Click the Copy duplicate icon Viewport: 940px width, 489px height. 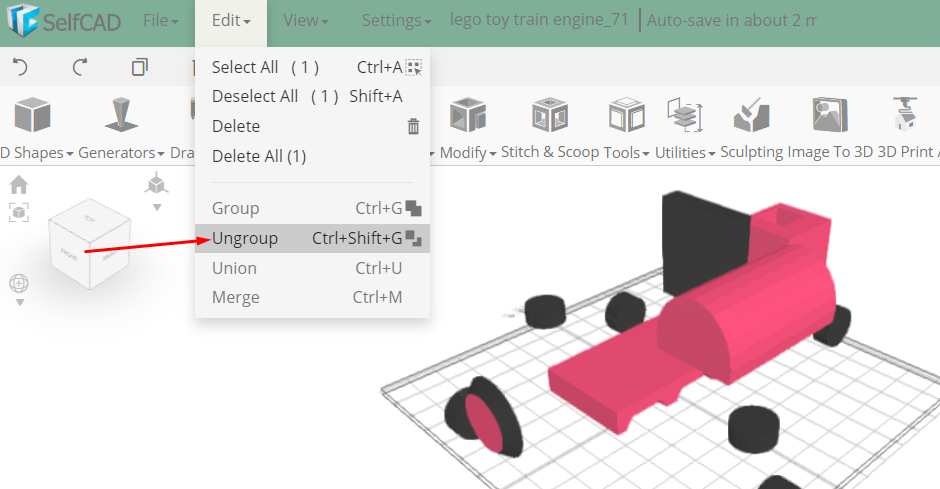140,67
